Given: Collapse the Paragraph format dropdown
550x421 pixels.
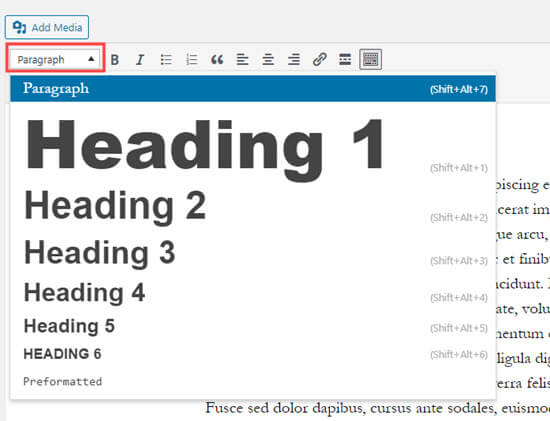Looking at the screenshot, I should tap(55, 60).
